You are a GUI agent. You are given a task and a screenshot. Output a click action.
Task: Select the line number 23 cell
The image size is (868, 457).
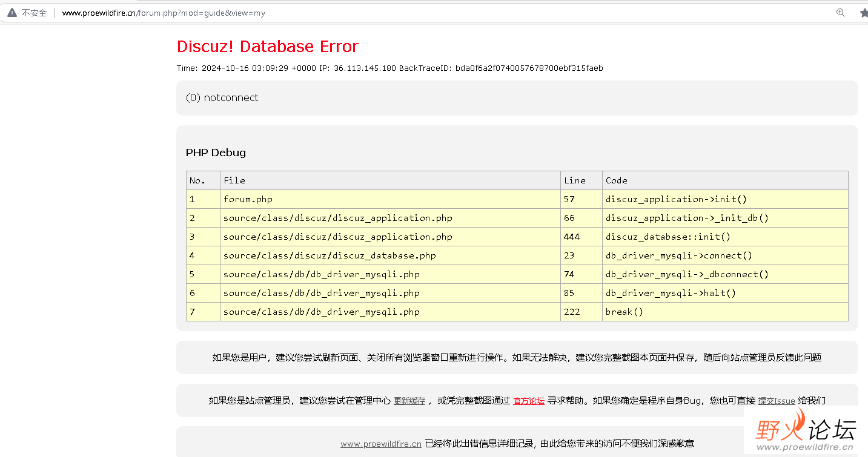click(x=581, y=255)
